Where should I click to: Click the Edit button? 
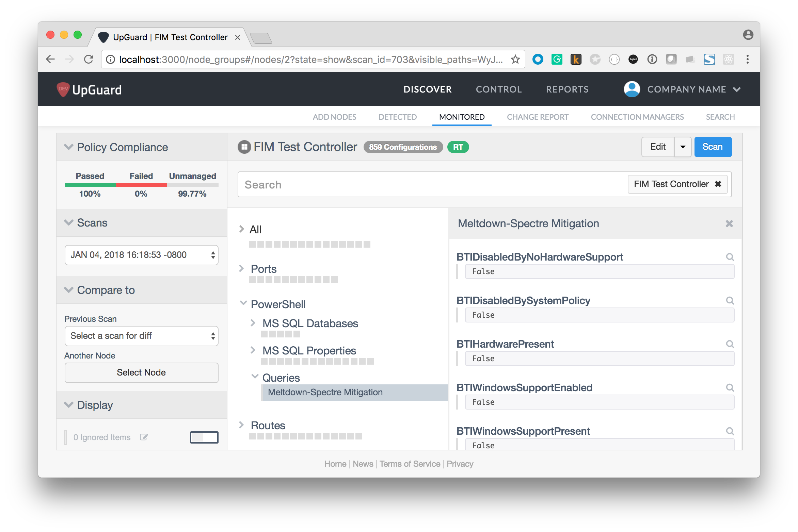tap(658, 147)
